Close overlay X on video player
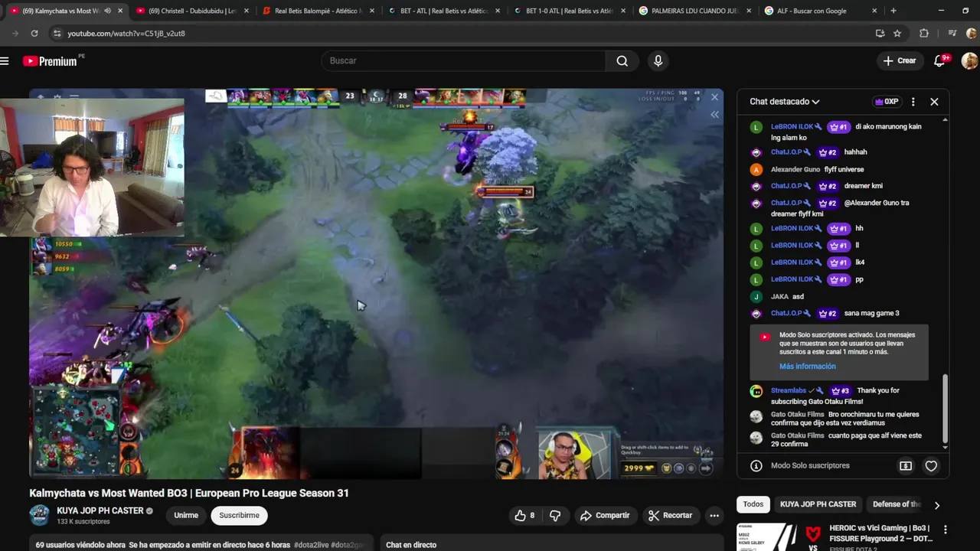Viewport: 980px width, 551px height. point(714,97)
